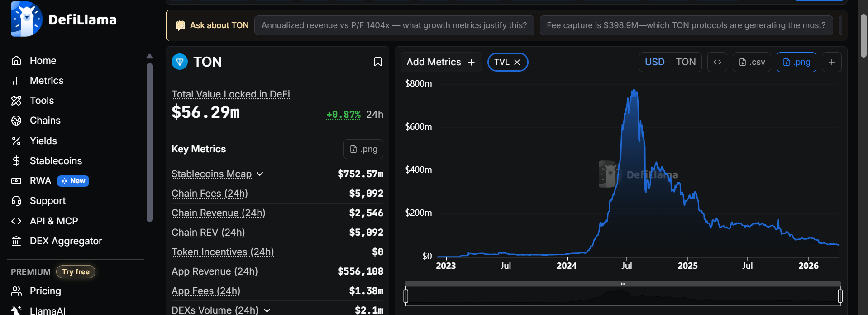Expand the DEXs Volume (24h) row
Viewport: 868px width, 315px height.
[267, 310]
